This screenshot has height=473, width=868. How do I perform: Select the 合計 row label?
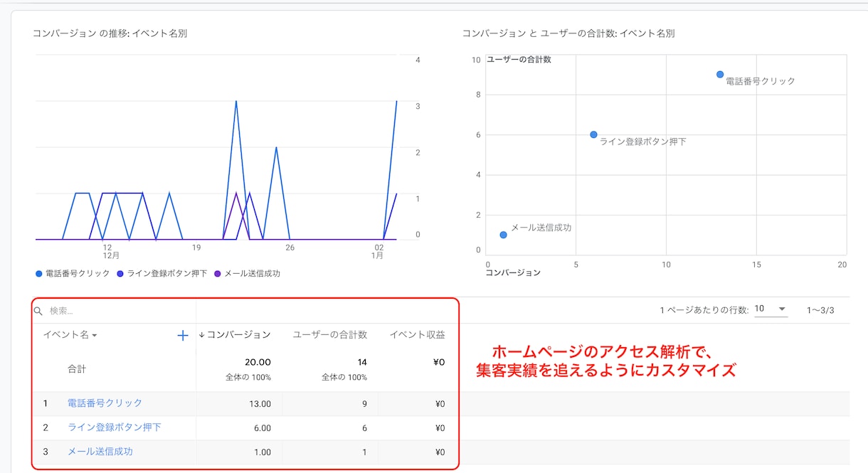[77, 369]
